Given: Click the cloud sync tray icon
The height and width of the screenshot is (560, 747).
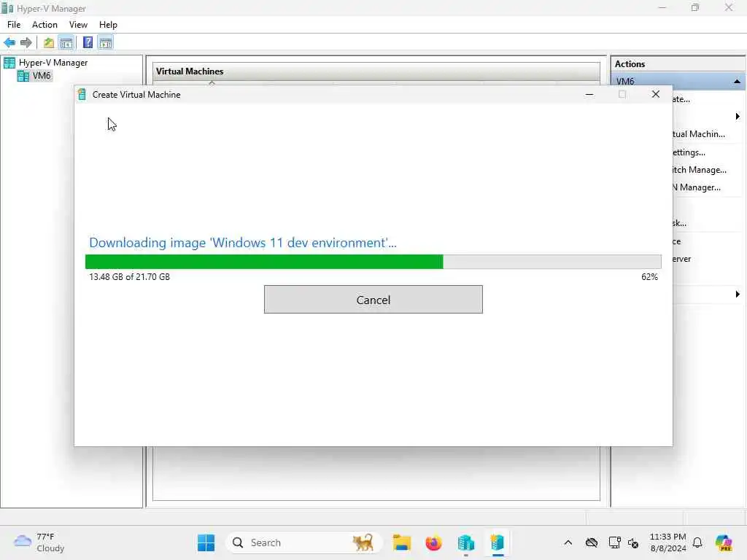Looking at the screenshot, I should click(x=591, y=542).
